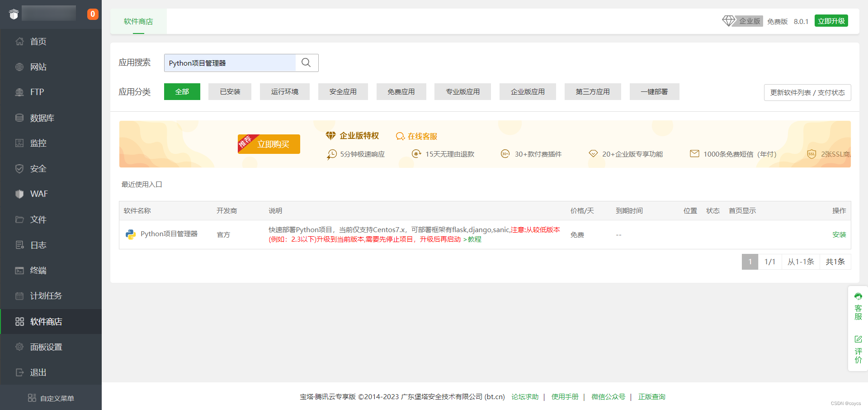Screen dimensions: 868x410
Task: Click 更新软件列表 / 支付状态 button
Action: (807, 92)
